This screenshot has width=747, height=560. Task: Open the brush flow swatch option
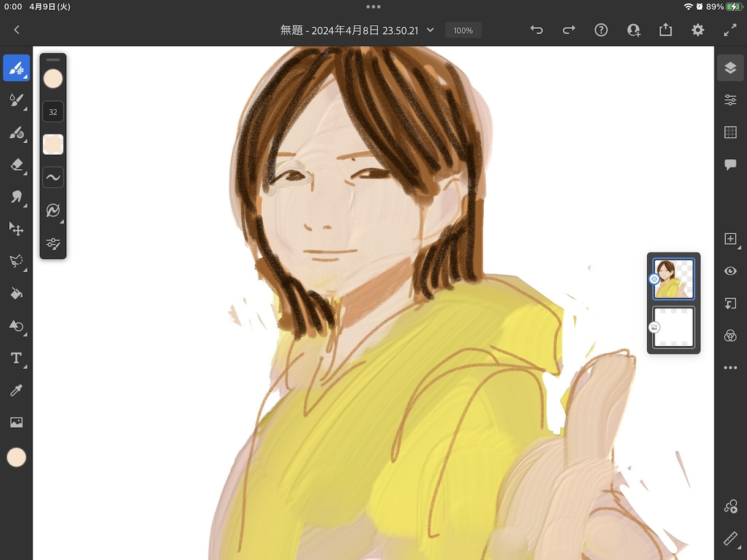click(53, 144)
